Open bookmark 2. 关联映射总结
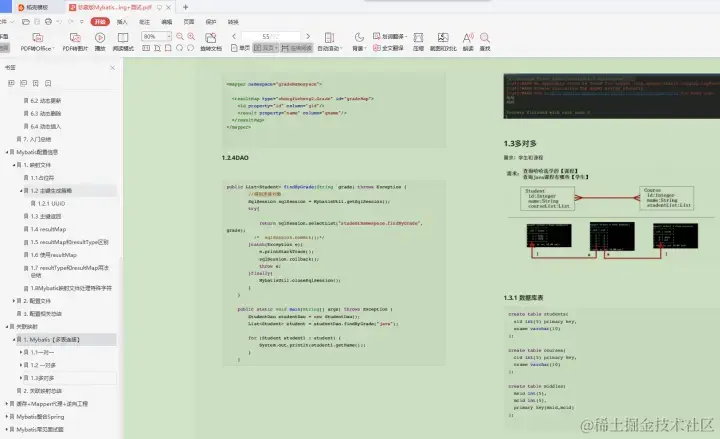The width and height of the screenshot is (720, 439). click(43, 391)
